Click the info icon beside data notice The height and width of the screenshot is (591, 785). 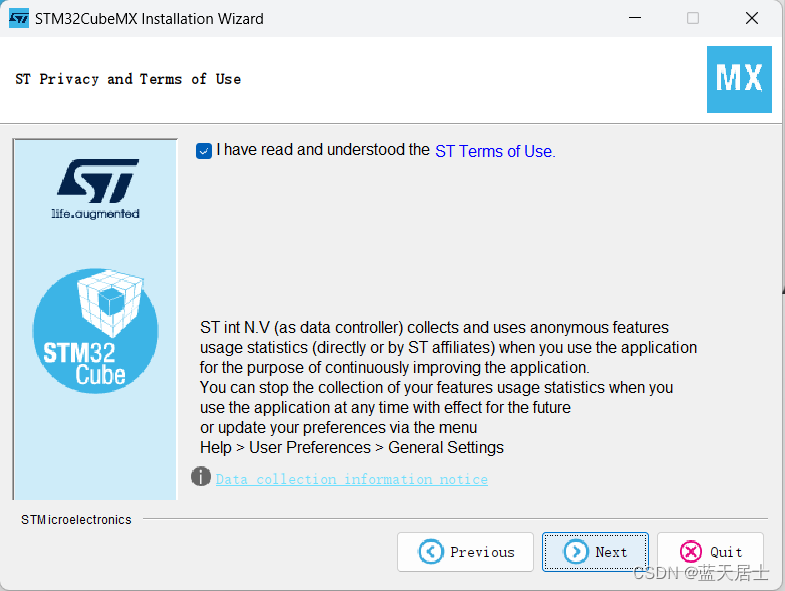coord(201,476)
